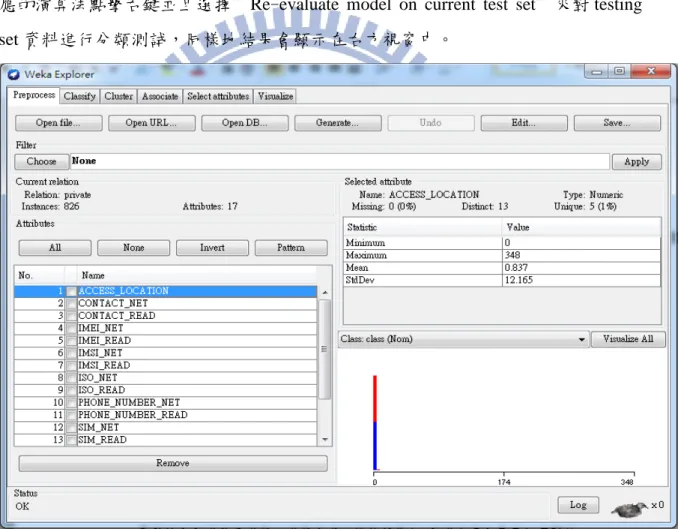Image resolution: width=678 pixels, height=529 pixels.
Task: Click the Open URL... button
Action: (151, 123)
